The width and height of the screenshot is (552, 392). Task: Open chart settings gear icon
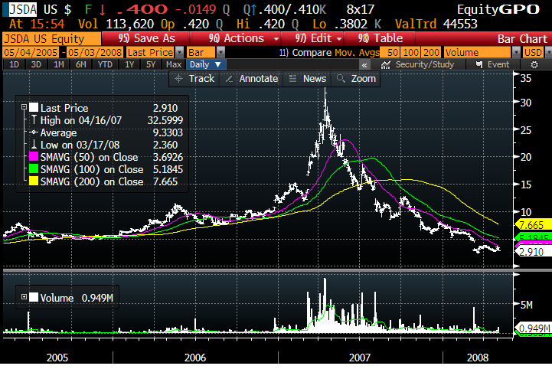point(534,65)
